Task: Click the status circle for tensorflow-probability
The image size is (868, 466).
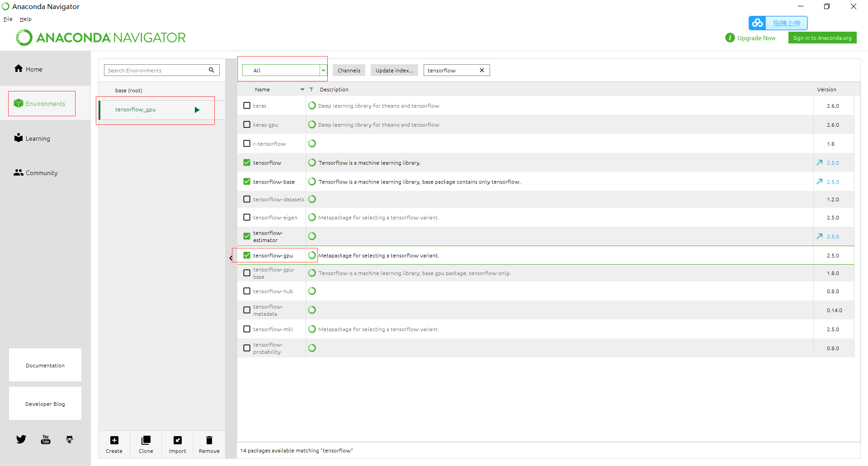Action: pos(312,348)
